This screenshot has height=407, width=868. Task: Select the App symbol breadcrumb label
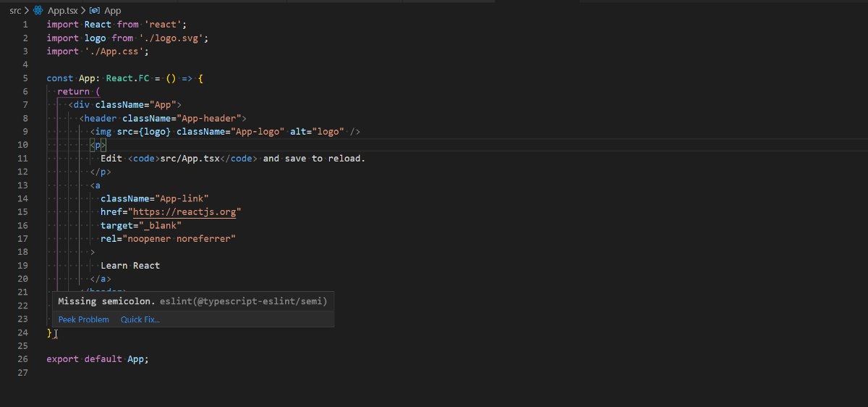(x=113, y=10)
